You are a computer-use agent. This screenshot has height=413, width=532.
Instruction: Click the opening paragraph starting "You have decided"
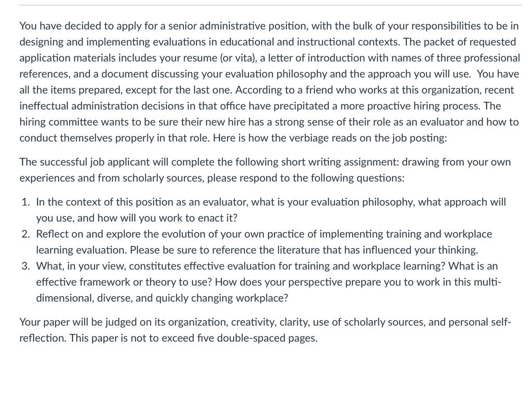[x=270, y=82]
